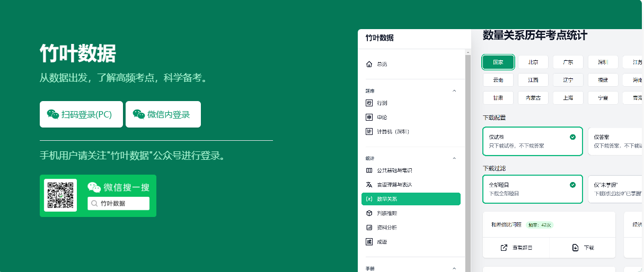Click the 言语理解与表达 translate icon
Screen dimensions: 644x272
click(369, 185)
